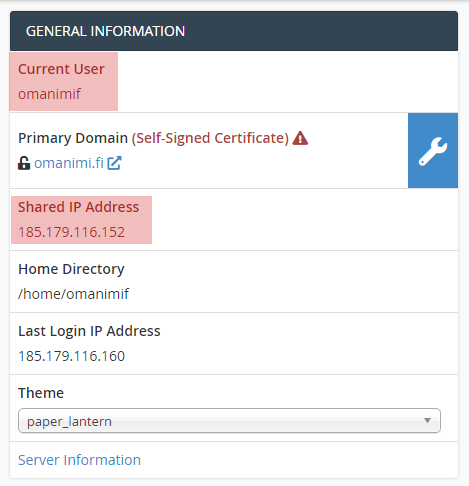The image size is (469, 486).
Task: Click the GENERAL INFORMATION header
Action: pyautogui.click(x=105, y=31)
